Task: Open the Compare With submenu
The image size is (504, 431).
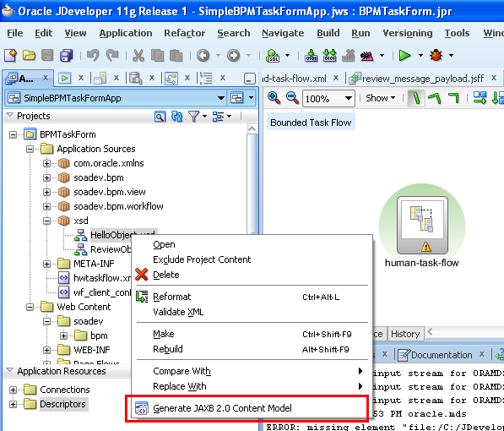Action: 252,371
